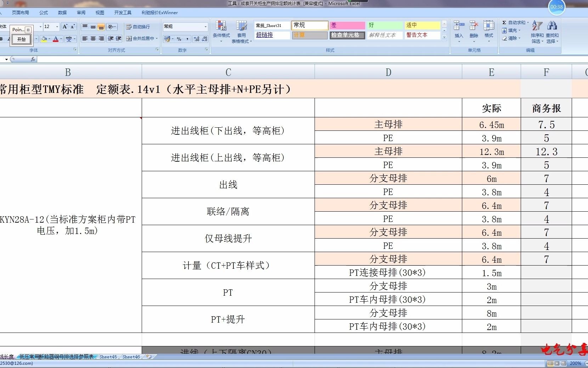Open the number format dropdown showing 常规
This screenshot has height=368, width=588.
point(205,27)
